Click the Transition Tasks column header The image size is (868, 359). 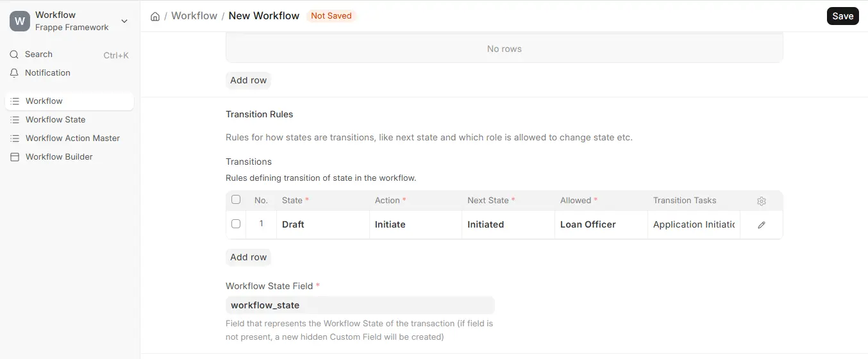(x=694, y=201)
